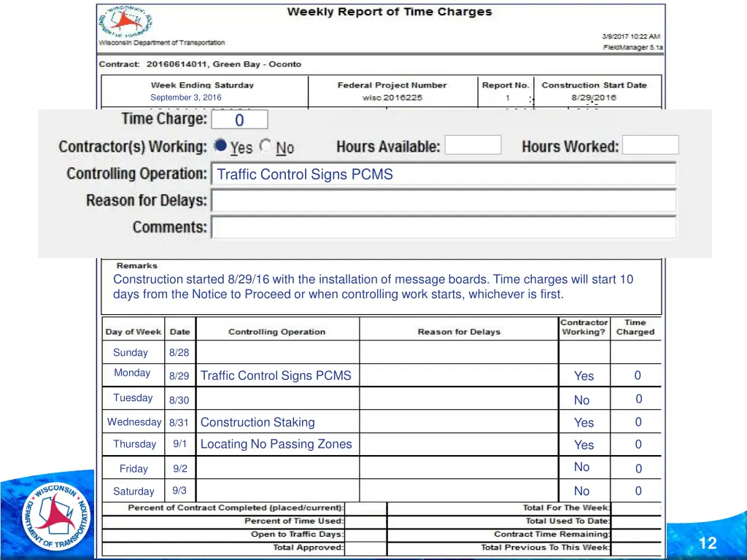Click the "Date" column header
The width and height of the screenshot is (747, 560).
click(180, 332)
